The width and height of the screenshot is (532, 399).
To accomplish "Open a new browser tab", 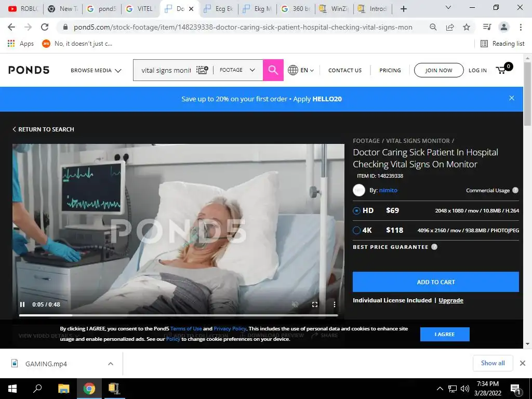I will [x=403, y=9].
